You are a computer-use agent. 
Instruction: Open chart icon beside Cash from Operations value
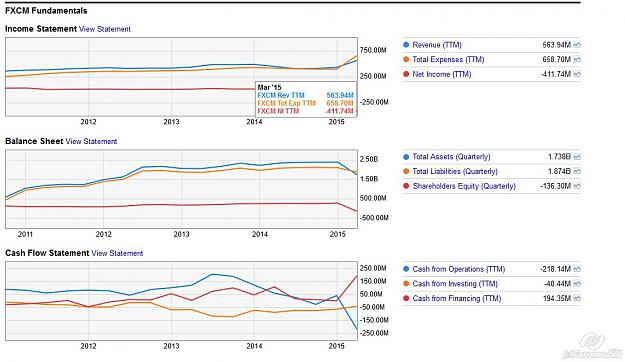(577, 269)
